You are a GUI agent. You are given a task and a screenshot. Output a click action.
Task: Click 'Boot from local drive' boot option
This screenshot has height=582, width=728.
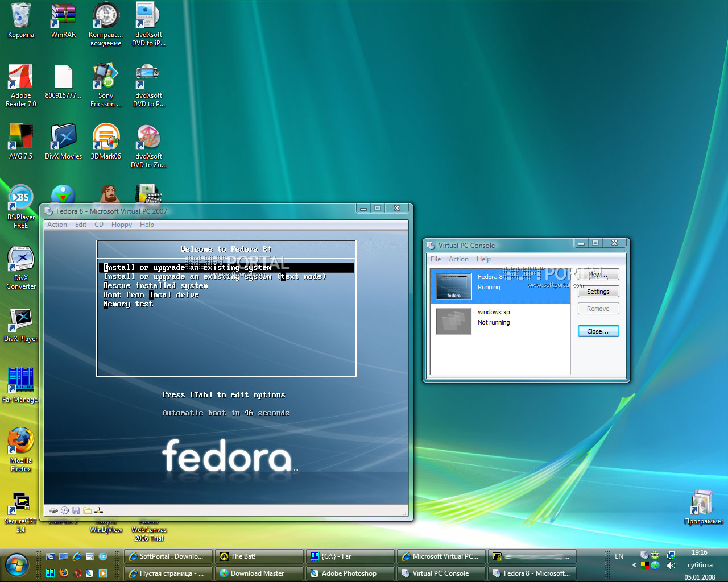point(151,295)
